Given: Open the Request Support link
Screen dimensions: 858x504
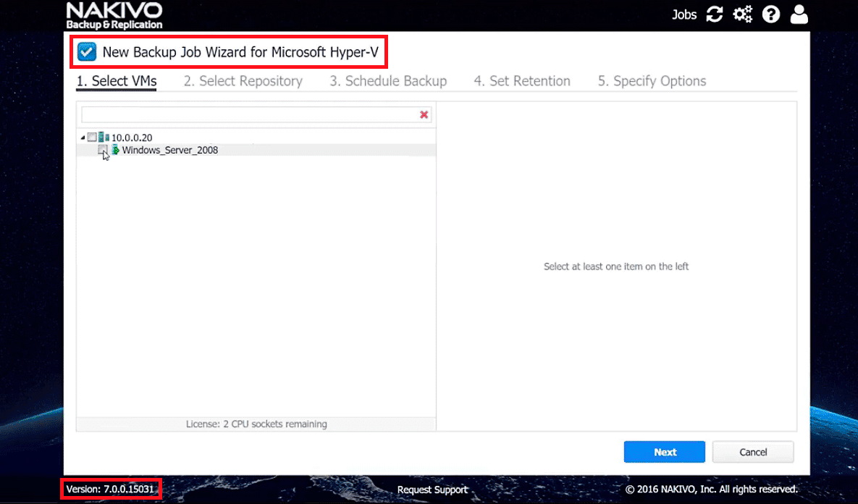Looking at the screenshot, I should pyautogui.click(x=432, y=490).
